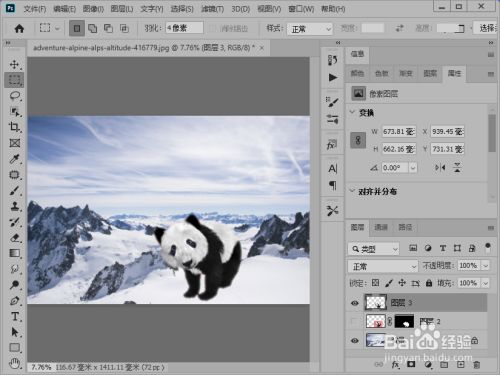This screenshot has width=500, height=375.
Task: Open the Actions panel play icon
Action: 332,78
